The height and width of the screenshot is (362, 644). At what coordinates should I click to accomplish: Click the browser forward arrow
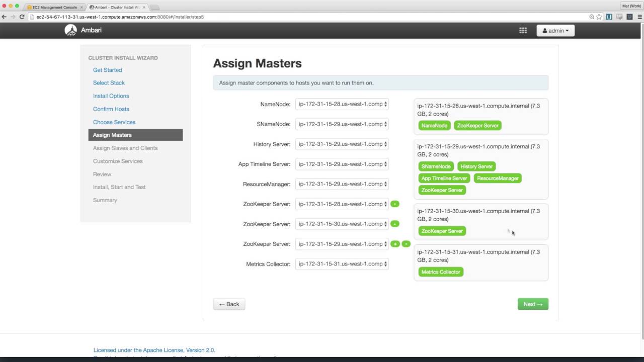(x=13, y=17)
